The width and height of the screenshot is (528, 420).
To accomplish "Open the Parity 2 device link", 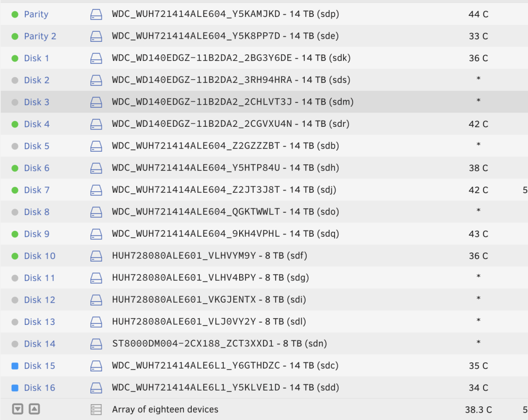I will click(40, 36).
